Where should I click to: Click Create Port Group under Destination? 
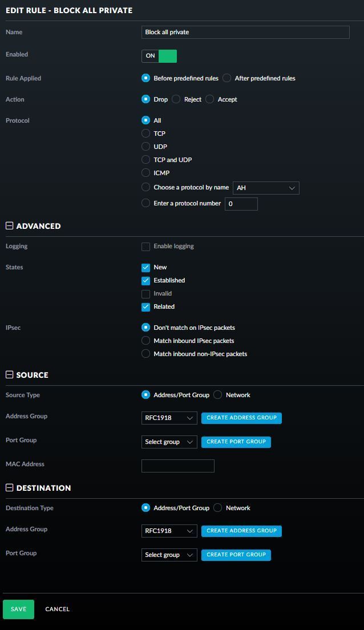tap(236, 555)
